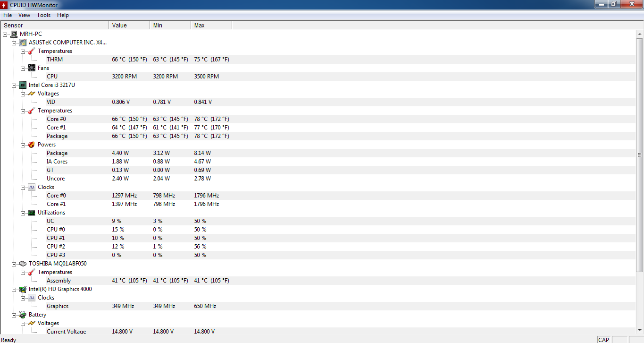Click the ASUSTeK motherboard icon
Viewport: 644px width, 343px height.
(x=23, y=43)
